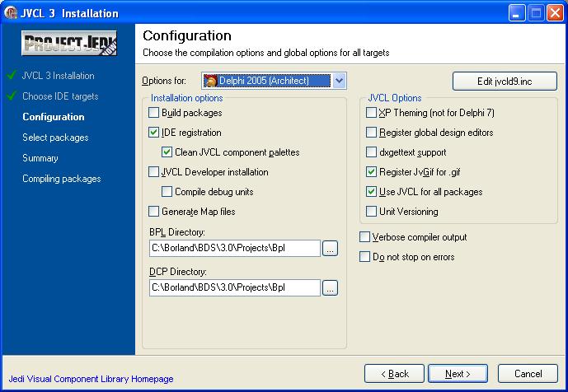Viewport: 568px width, 392px height.
Task: Enable the Build packages checkbox
Action: point(154,113)
